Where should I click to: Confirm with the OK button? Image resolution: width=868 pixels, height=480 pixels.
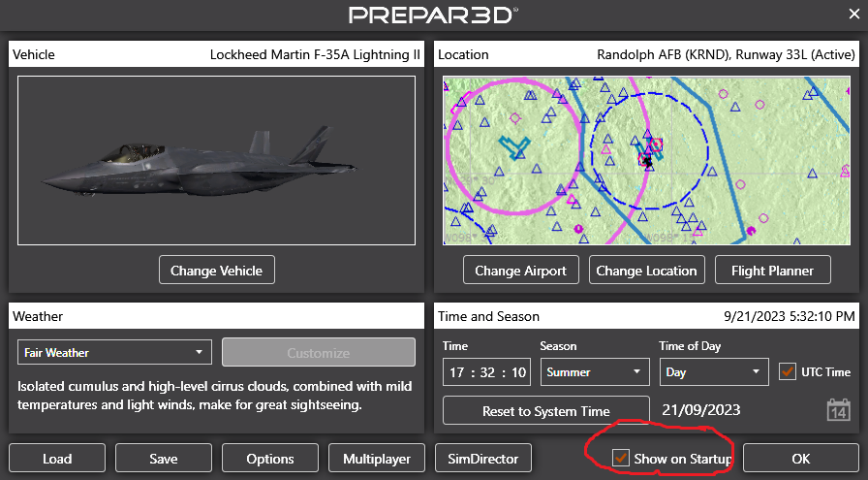(x=800, y=459)
